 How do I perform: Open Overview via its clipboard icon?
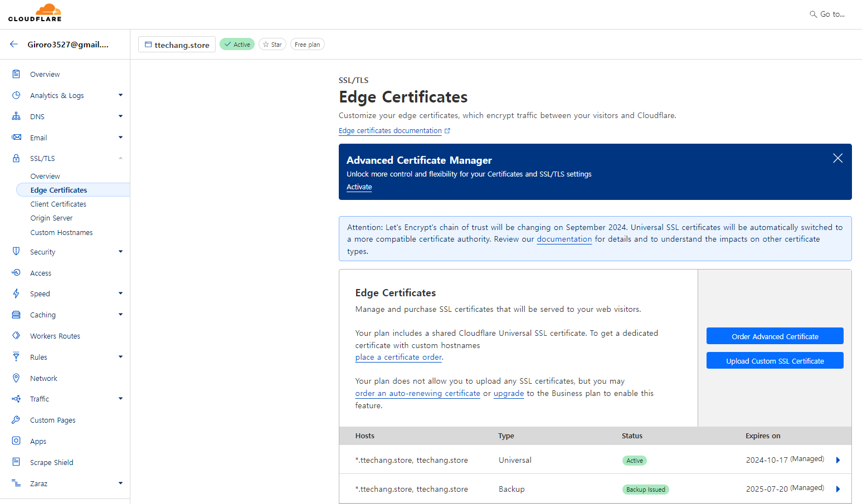[16, 74]
